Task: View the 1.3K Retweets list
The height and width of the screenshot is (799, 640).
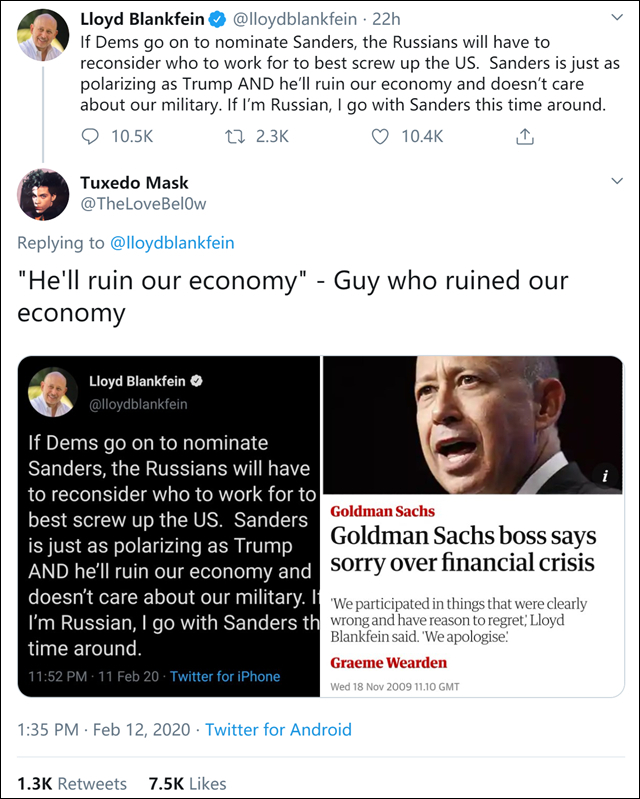Action: (x=72, y=783)
